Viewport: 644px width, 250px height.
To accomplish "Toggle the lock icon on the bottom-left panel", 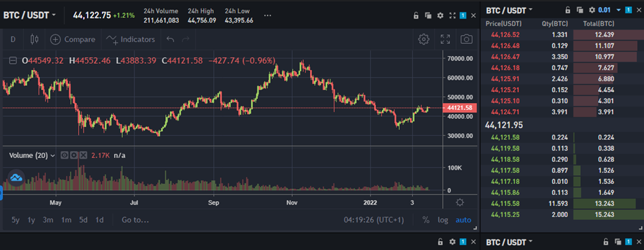I will pos(440,242).
